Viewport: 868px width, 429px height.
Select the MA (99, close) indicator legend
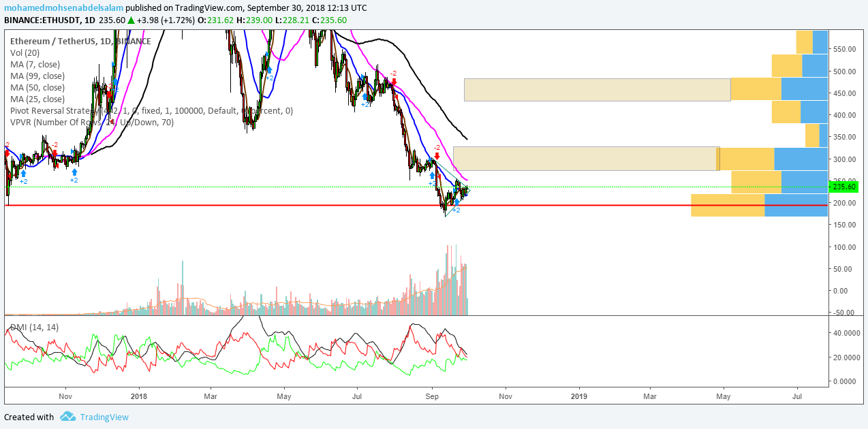coord(37,76)
